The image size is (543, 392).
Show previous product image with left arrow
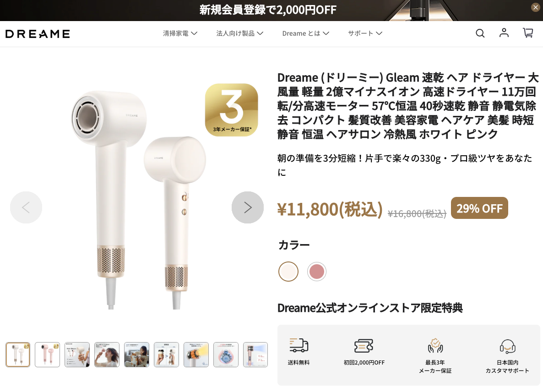[x=26, y=207]
